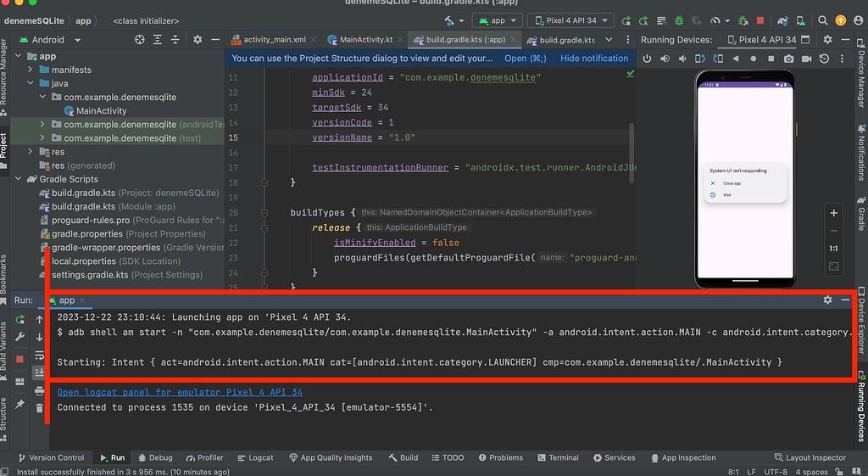
Task: Expand the manifests folder
Action: coord(31,70)
